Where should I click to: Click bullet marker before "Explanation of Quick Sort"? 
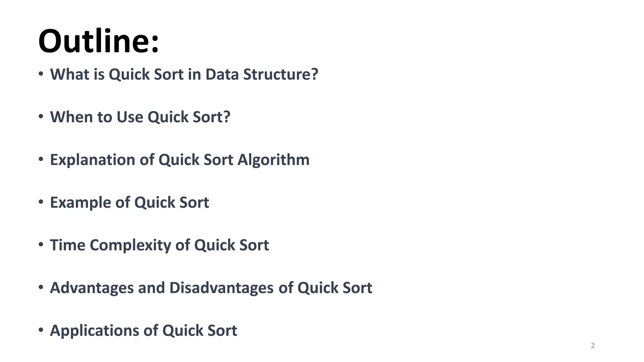[x=41, y=160]
